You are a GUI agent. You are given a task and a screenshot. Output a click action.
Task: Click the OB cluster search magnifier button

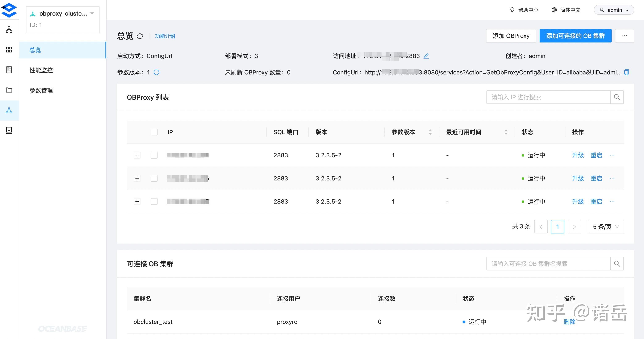click(x=617, y=264)
